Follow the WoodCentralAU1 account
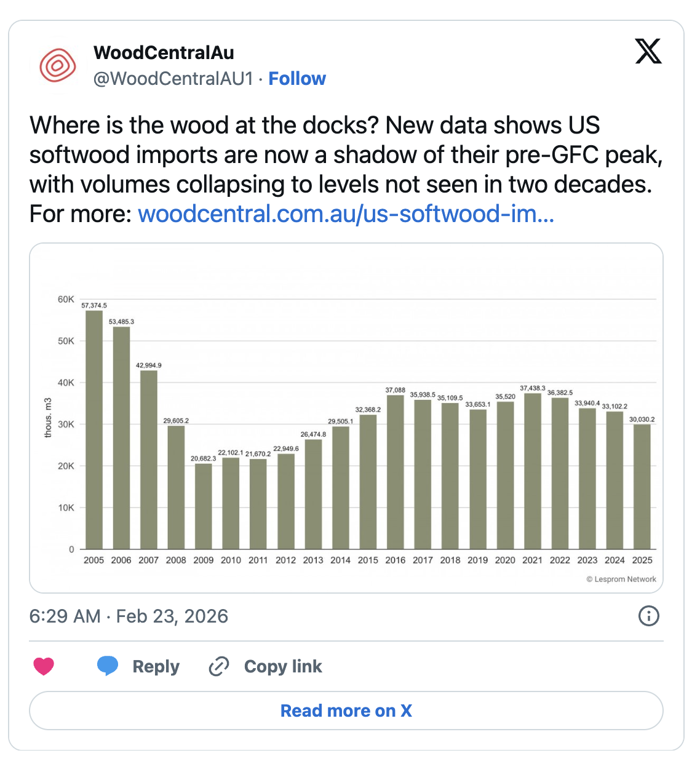 tap(297, 79)
